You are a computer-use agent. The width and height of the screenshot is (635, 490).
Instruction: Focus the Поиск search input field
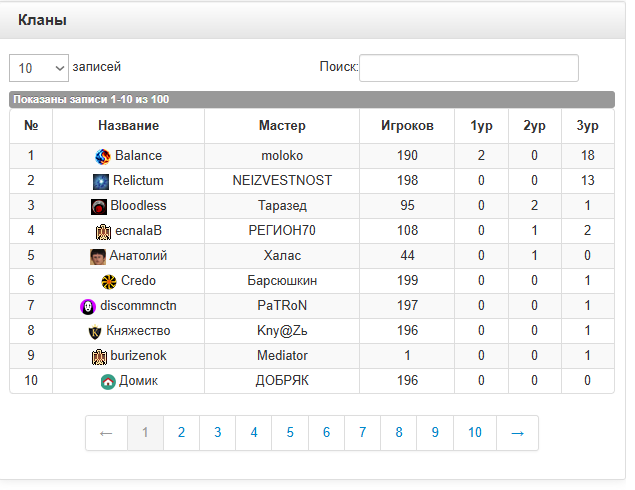468,68
